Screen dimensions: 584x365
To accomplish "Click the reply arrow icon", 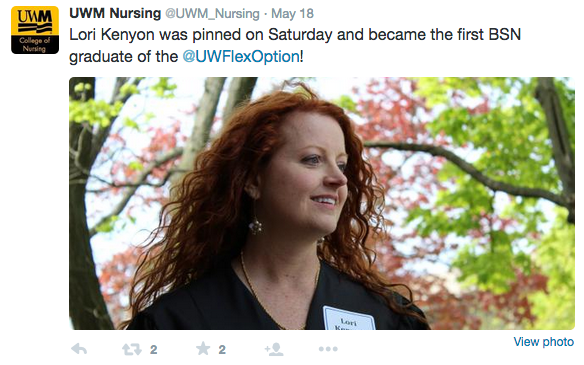I will click(x=79, y=349).
